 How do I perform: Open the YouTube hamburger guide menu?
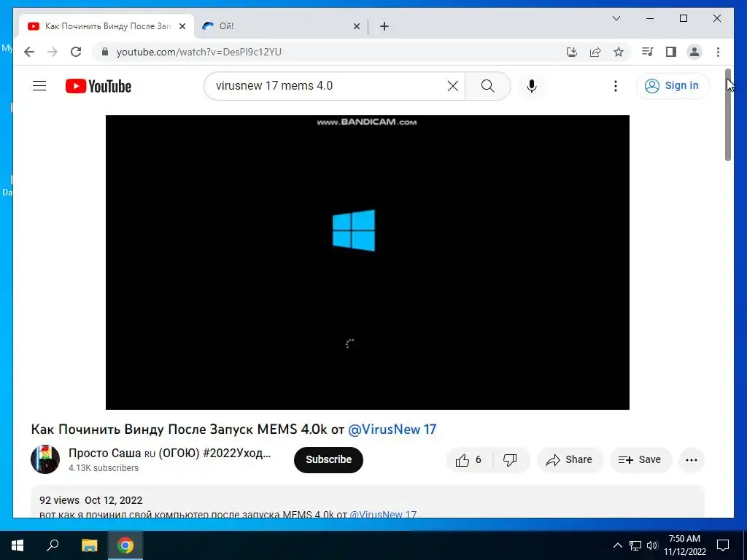pyautogui.click(x=39, y=86)
